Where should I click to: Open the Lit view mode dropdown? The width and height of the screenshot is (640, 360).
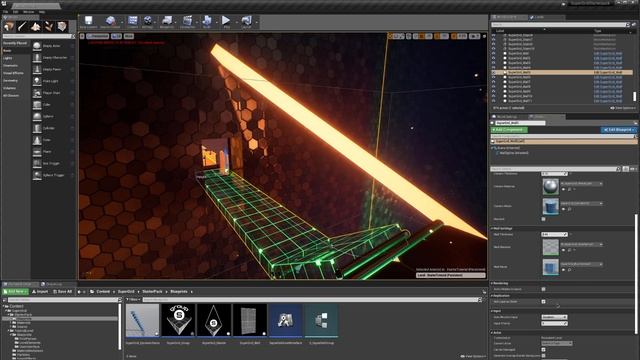point(116,36)
